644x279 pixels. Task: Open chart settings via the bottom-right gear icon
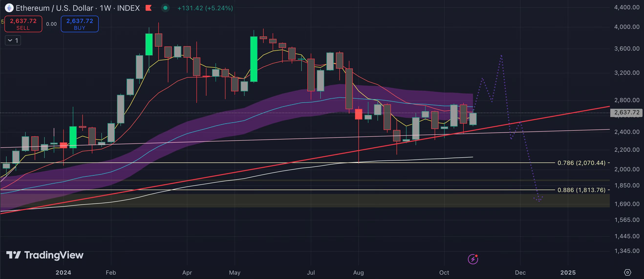pyautogui.click(x=627, y=272)
